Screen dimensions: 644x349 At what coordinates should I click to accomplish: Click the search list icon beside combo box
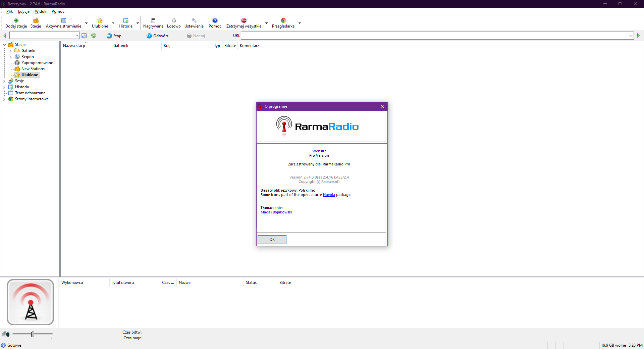click(84, 36)
